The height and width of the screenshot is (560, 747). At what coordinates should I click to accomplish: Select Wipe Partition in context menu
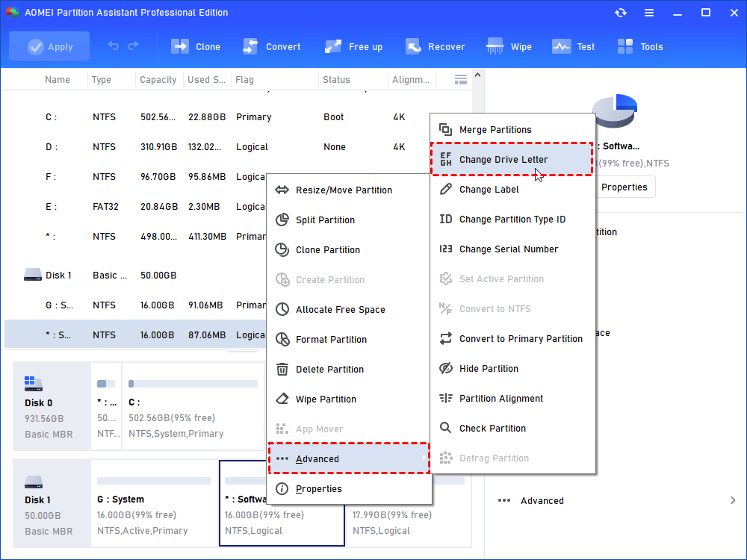pyautogui.click(x=349, y=399)
